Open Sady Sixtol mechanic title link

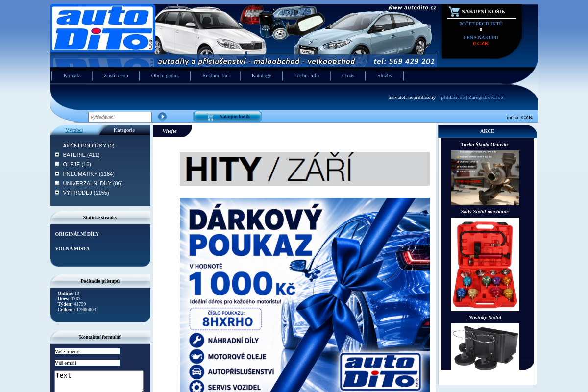click(485, 211)
